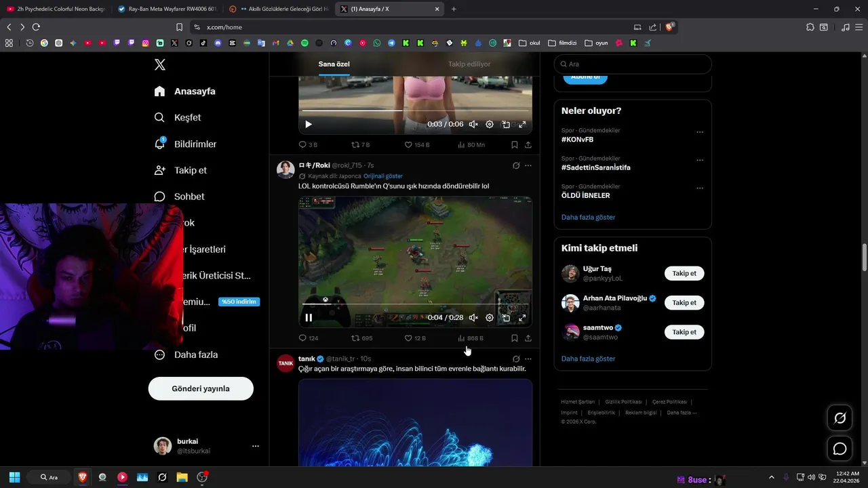This screenshot has width=868, height=488.
Task: Click the Ara search field
Action: [633, 64]
